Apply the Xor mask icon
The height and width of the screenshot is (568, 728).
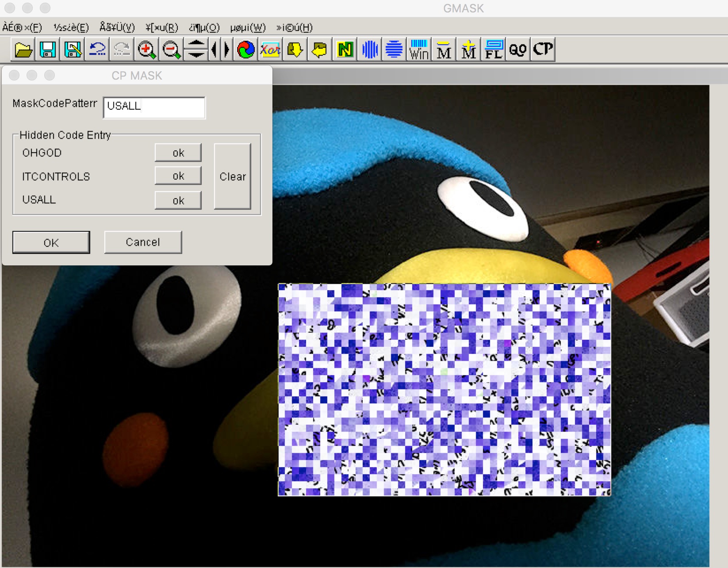[x=270, y=49]
